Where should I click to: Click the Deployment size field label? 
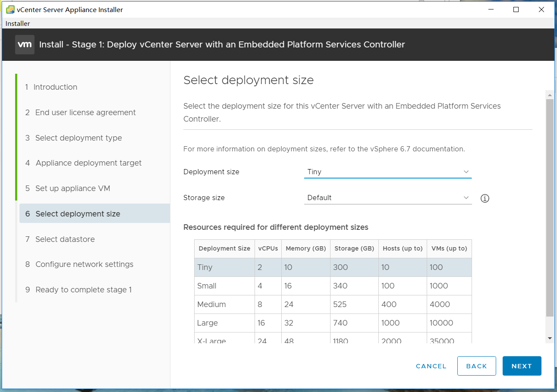(211, 172)
